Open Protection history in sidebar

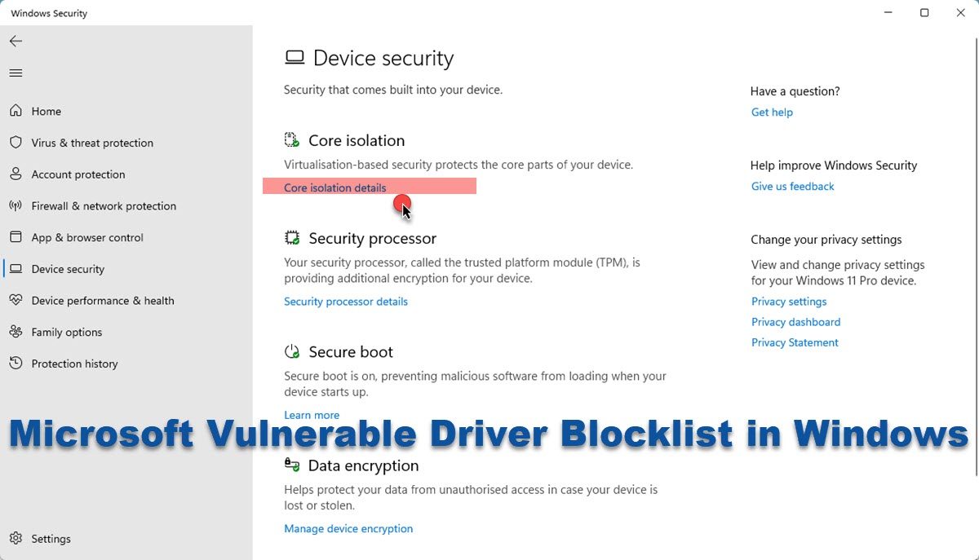pos(74,364)
